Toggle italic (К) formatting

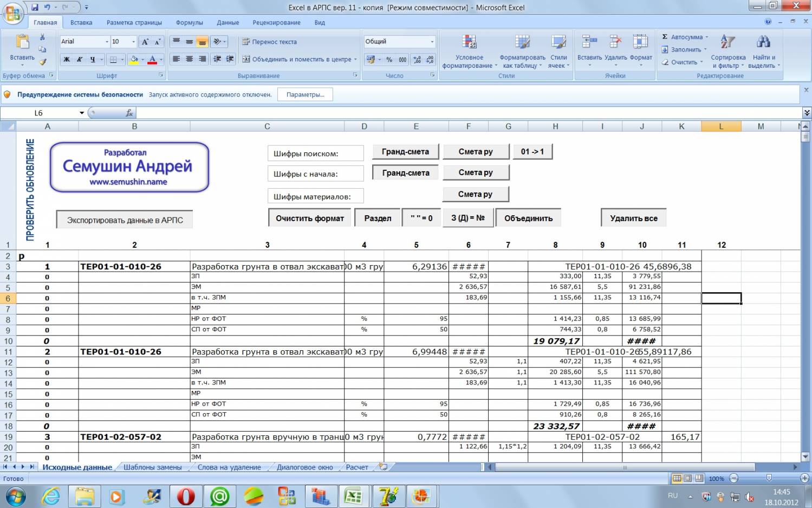(80, 60)
